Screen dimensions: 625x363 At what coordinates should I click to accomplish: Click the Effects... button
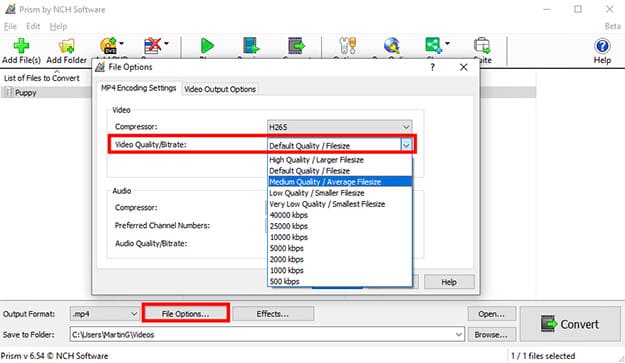[x=273, y=314]
